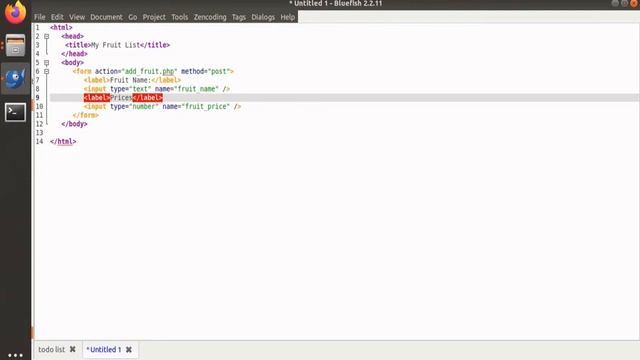Click the 'add_fruit.php' action value
The image size is (640, 360).
click(x=149, y=71)
